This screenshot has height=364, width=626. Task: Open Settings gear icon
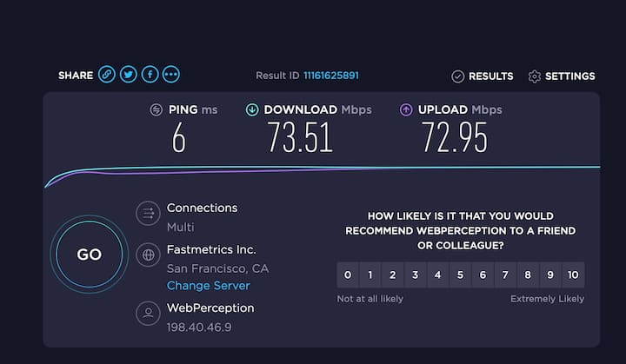[x=535, y=76]
